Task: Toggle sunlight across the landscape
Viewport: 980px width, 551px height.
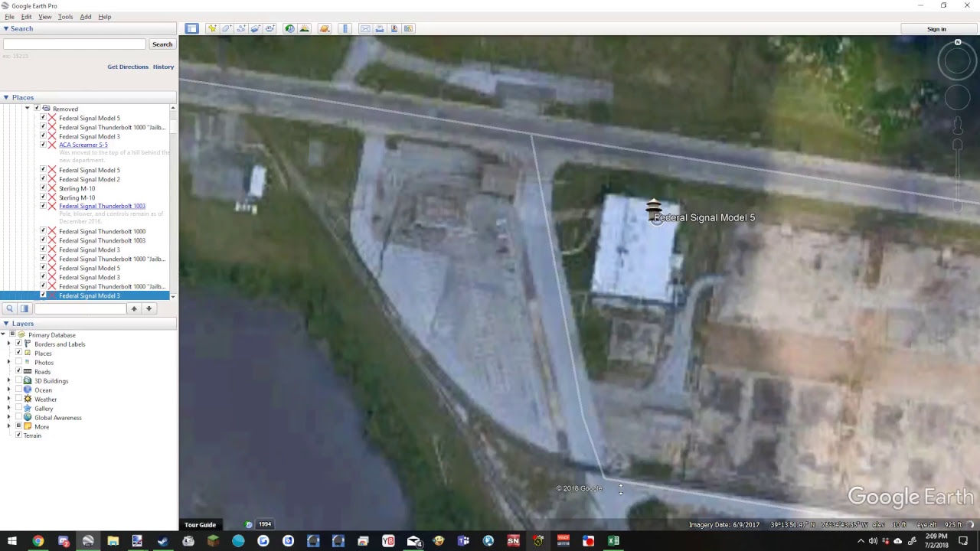Action: pos(304,29)
